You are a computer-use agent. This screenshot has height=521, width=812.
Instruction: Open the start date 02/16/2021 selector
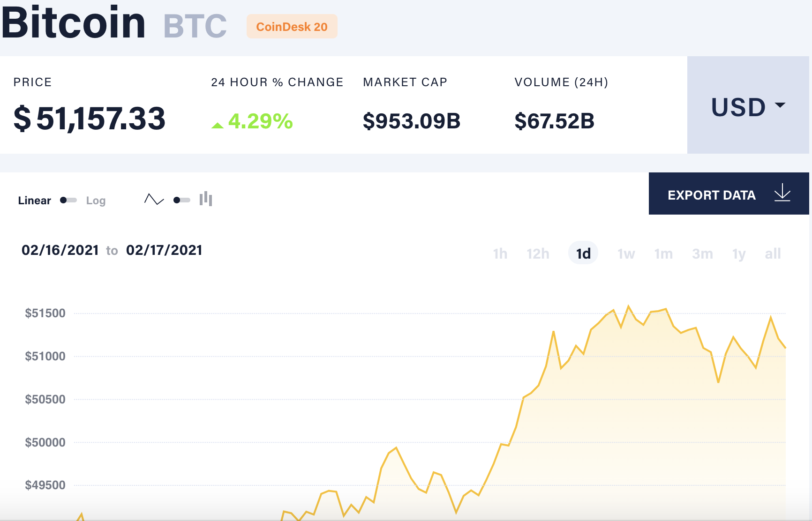click(x=61, y=250)
